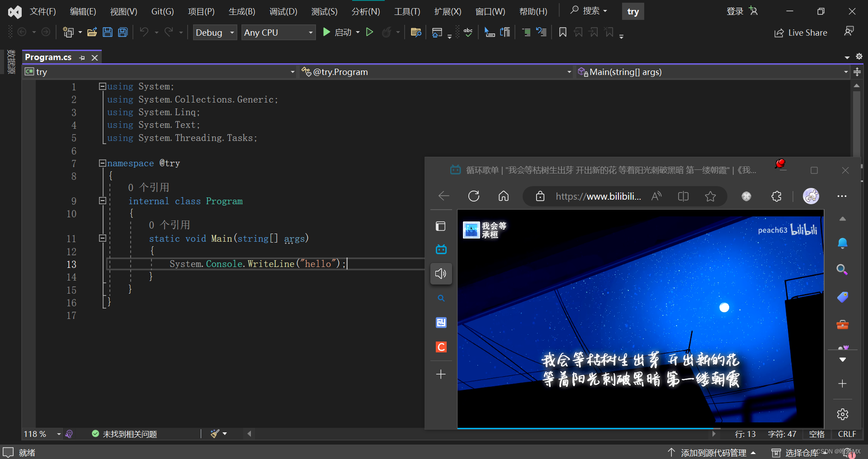Click the 未找到相关问题 status indicator
The width and height of the screenshot is (868, 459).
tap(124, 434)
